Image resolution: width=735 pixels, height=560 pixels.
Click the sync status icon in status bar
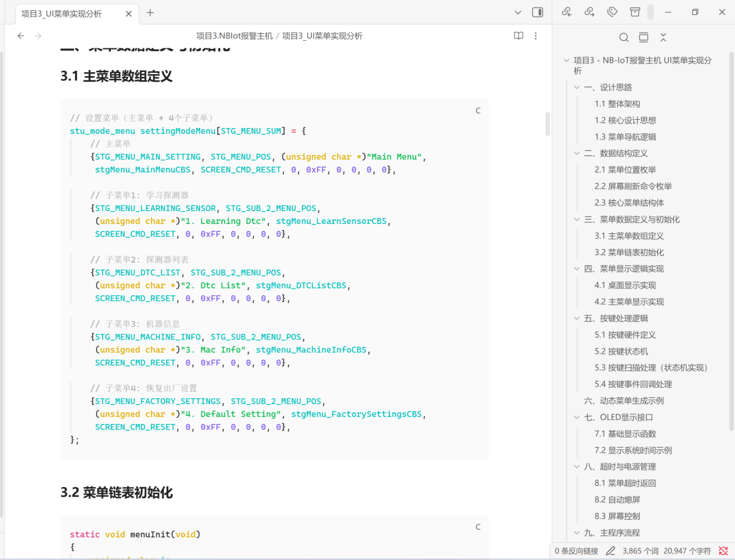tap(723, 551)
